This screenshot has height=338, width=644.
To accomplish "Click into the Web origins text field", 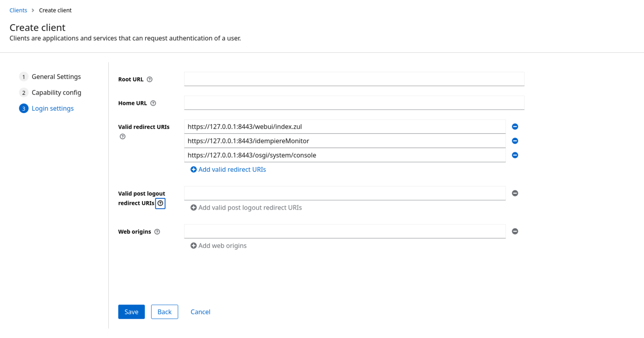I will pos(345,231).
